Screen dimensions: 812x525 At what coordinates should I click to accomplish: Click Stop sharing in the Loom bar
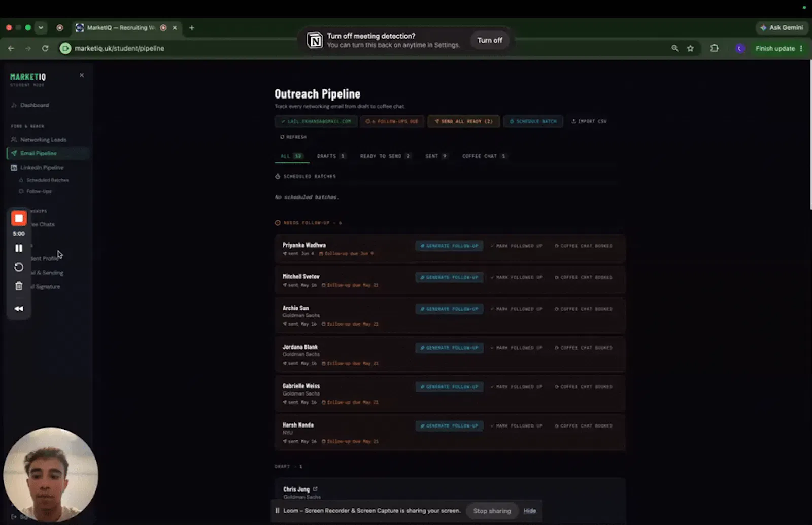[492, 511]
